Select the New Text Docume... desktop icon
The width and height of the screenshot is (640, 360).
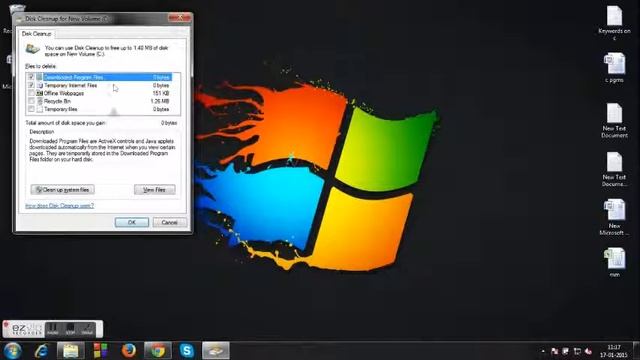pyautogui.click(x=614, y=169)
